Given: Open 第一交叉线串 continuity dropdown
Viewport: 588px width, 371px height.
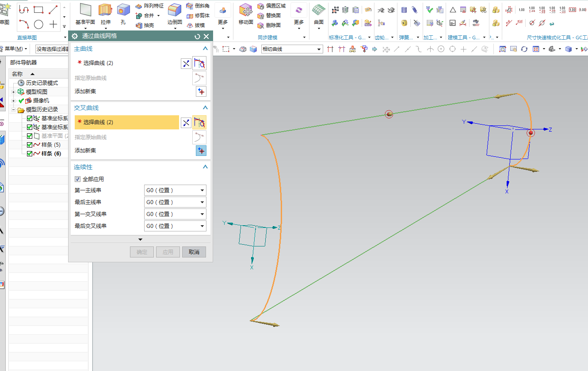Looking at the screenshot, I should 175,214.
